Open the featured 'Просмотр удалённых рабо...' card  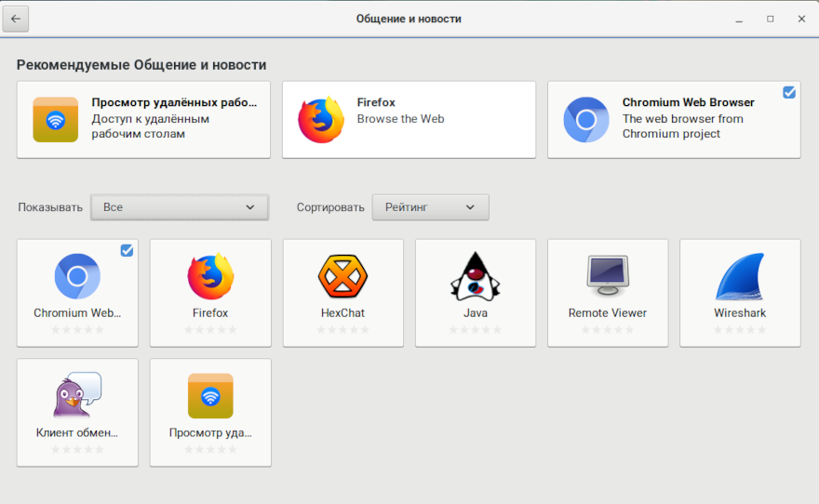pos(143,119)
